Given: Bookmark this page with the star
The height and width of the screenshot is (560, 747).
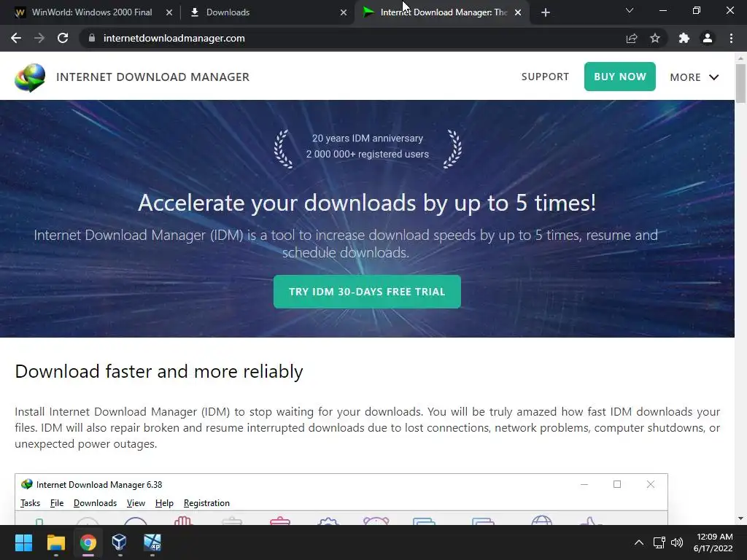Looking at the screenshot, I should pyautogui.click(x=655, y=38).
